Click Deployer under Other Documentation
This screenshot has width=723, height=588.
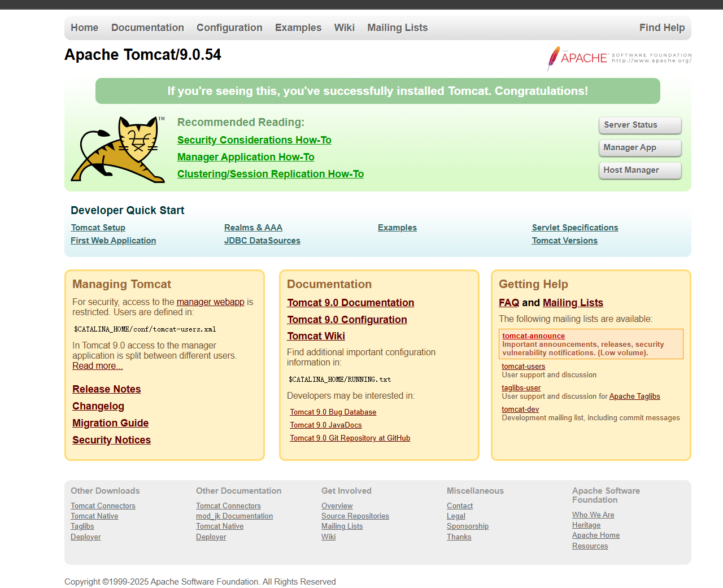tap(211, 537)
